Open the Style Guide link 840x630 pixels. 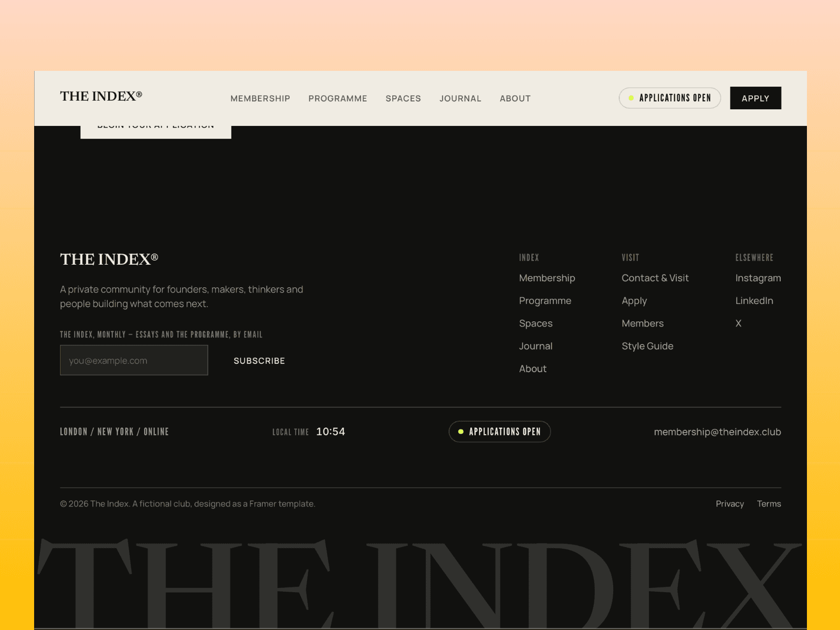tap(647, 346)
